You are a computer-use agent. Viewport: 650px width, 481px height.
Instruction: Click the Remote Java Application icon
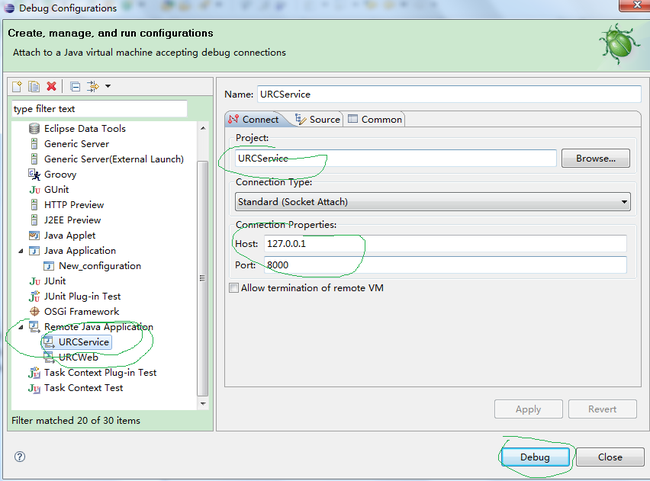tap(34, 327)
